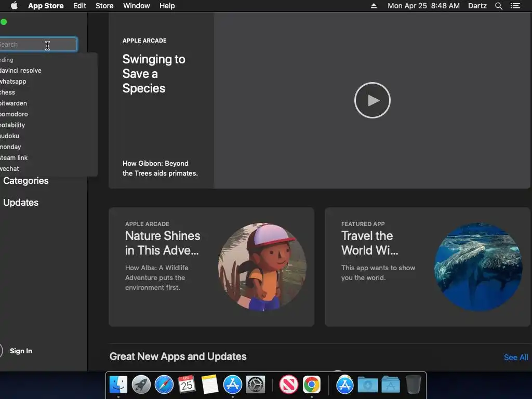The height and width of the screenshot is (399, 532).
Task: Open Calendar icon showing 25 in Dock
Action: [x=187, y=384]
